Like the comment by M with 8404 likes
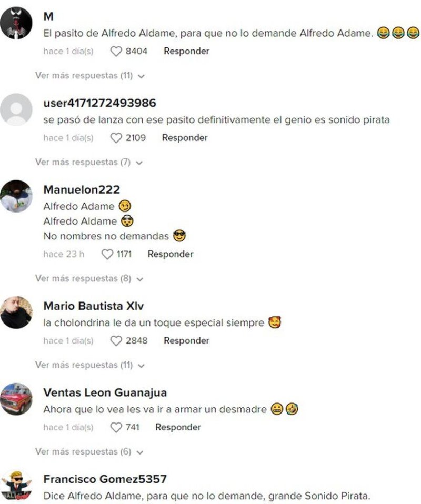The width and height of the screenshot is (421, 504). pyautogui.click(x=116, y=52)
